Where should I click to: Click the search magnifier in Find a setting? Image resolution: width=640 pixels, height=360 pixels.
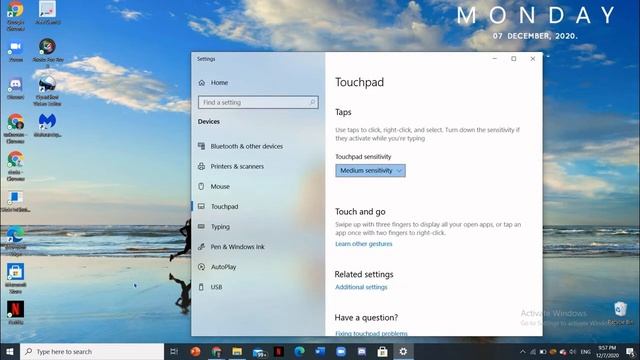(x=312, y=102)
